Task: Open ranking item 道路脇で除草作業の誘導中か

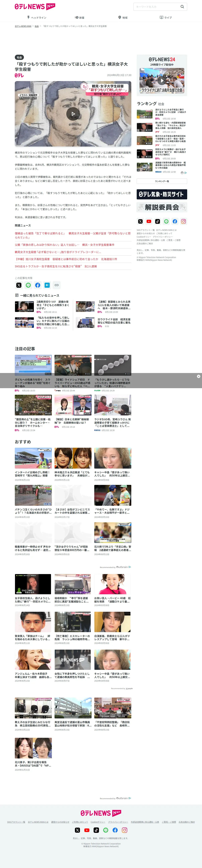Action: (170, 165)
